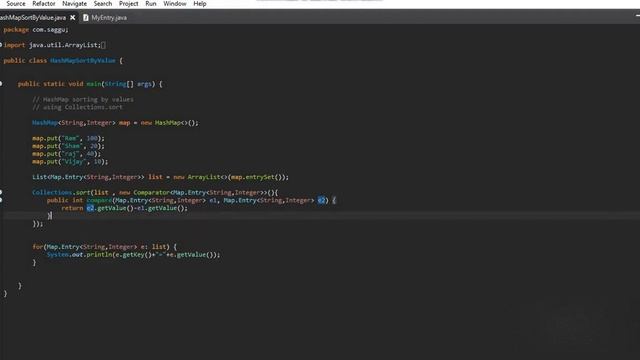
Task: Select the HashMapSortByValue.java editor tab
Action: point(33,18)
